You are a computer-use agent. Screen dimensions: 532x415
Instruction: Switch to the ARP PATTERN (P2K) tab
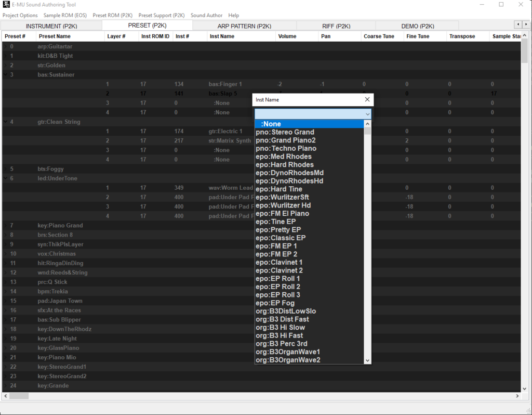[244, 26]
